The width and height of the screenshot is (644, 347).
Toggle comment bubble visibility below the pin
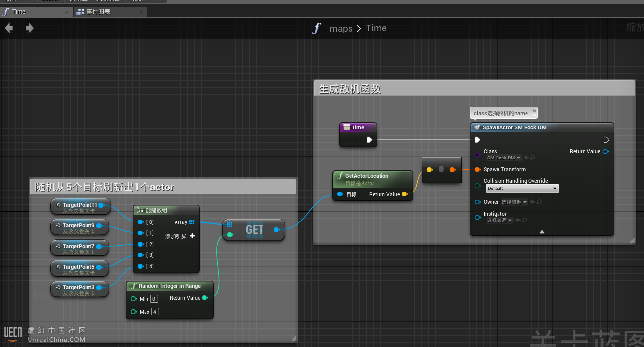click(534, 115)
